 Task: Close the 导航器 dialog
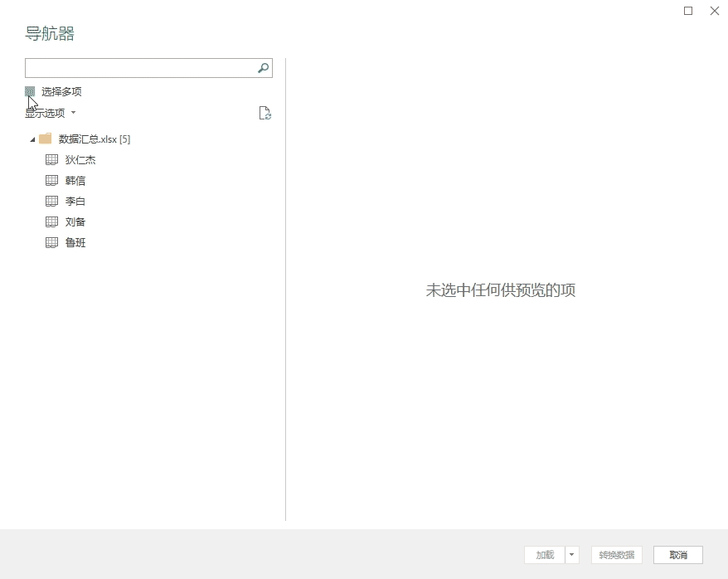715,11
